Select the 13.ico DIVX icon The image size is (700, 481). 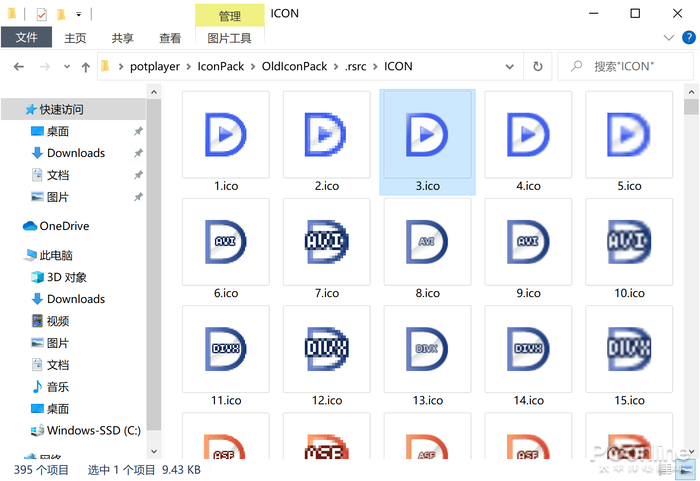click(427, 349)
